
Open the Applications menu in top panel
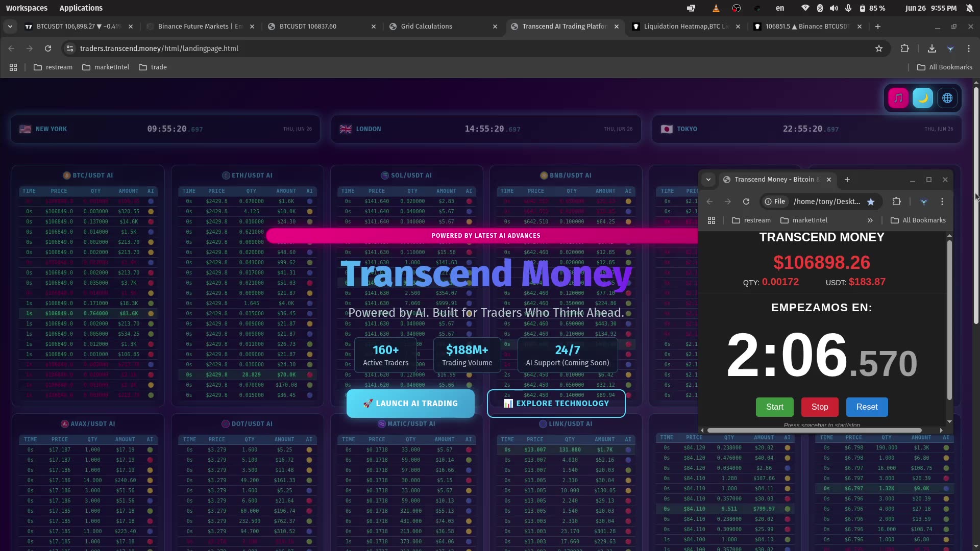pos(81,8)
